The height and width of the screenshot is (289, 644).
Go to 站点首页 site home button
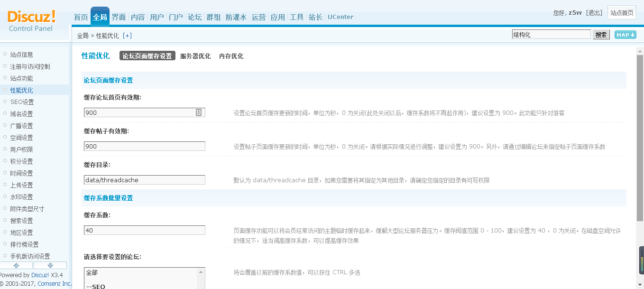tap(622, 13)
